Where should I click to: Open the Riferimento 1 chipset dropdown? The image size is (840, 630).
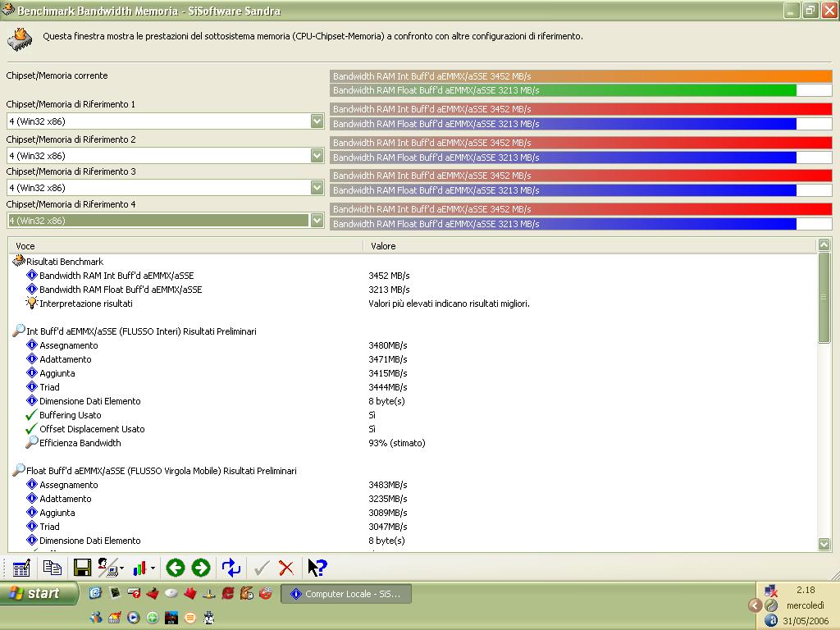(x=317, y=121)
